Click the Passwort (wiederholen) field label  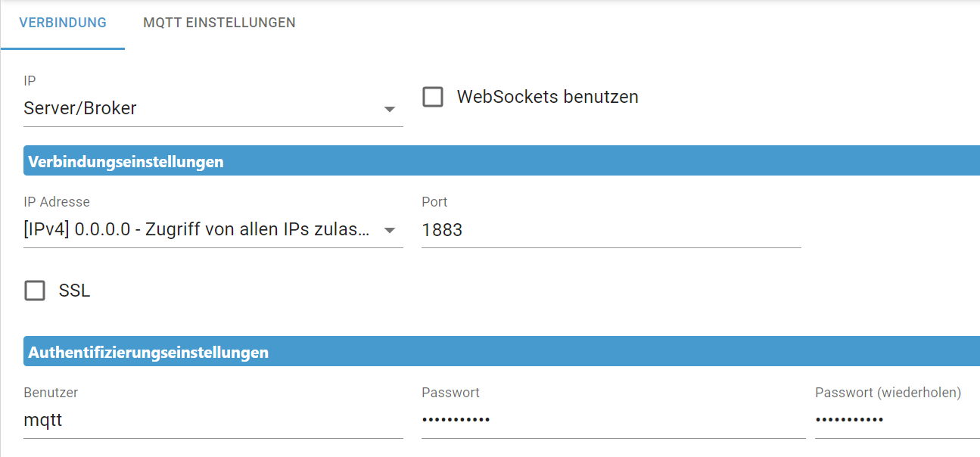click(888, 393)
